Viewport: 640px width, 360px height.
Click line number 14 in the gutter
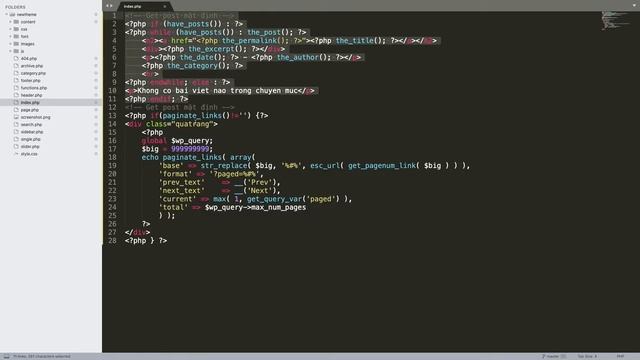(x=112, y=124)
